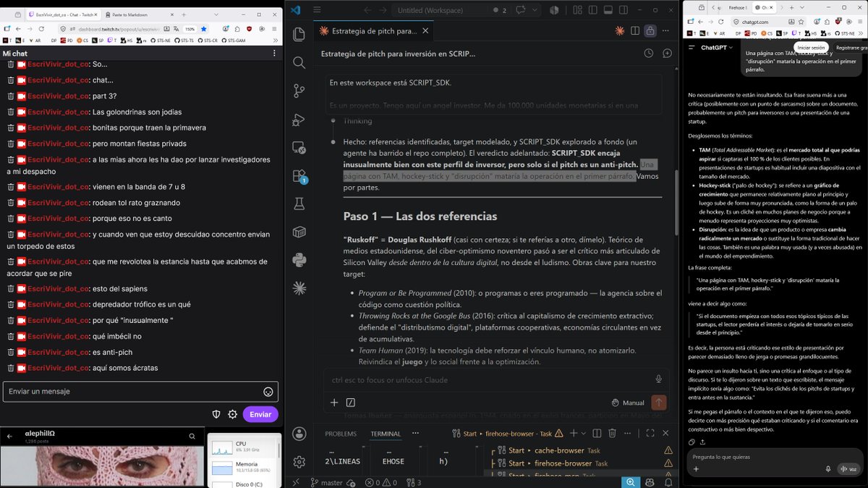Open the Explorer view in VS Code

[x=299, y=34]
